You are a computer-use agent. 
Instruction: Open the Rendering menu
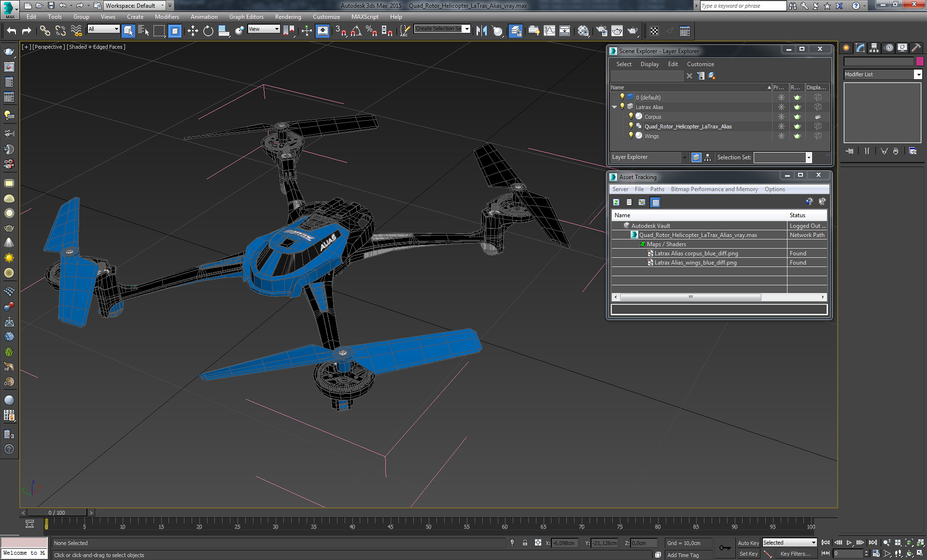click(x=288, y=16)
